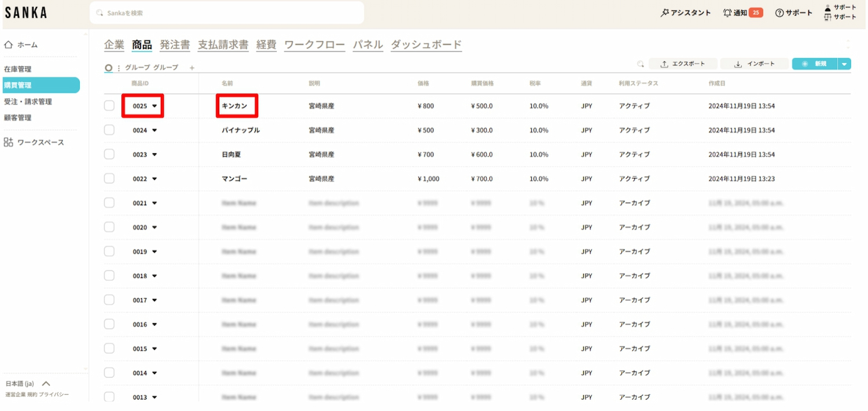Click the インポート button
The width and height of the screenshot is (868, 411).
click(x=755, y=64)
